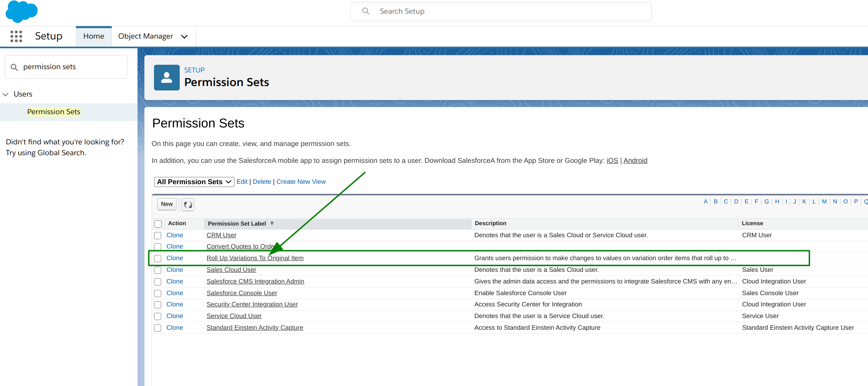Check the Convert Quotes to Orders checkbox

[158, 247]
